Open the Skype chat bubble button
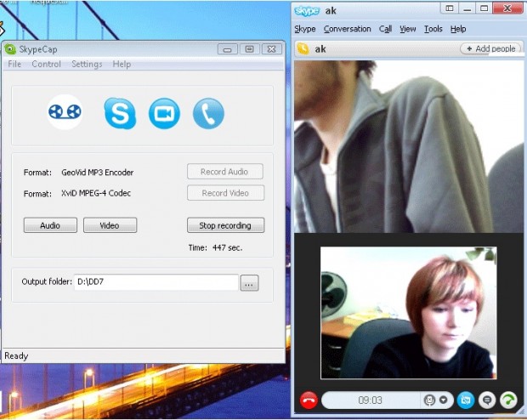The width and height of the screenshot is (527, 420). [x=487, y=400]
